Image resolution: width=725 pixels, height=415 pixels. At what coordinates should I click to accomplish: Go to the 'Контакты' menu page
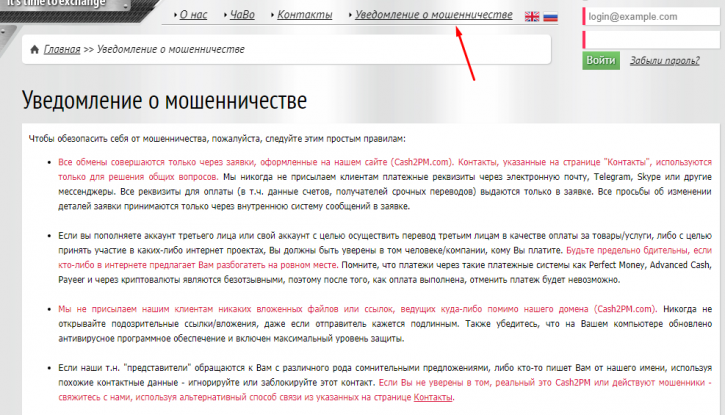(305, 15)
